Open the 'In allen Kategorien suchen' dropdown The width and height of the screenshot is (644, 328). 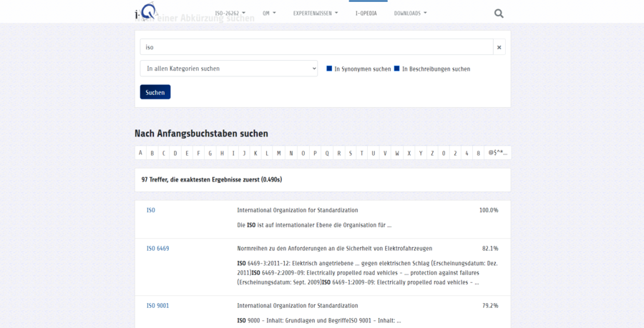[229, 69]
